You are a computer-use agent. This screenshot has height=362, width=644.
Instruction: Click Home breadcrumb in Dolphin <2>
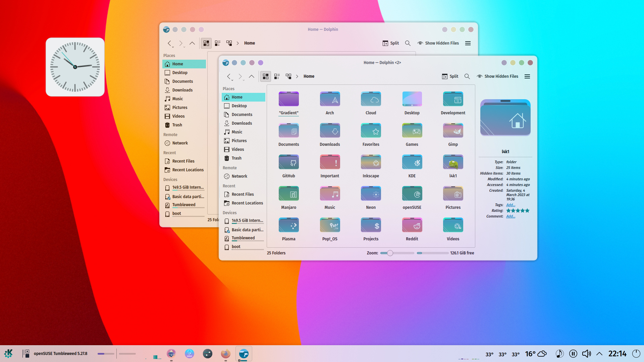pyautogui.click(x=309, y=76)
